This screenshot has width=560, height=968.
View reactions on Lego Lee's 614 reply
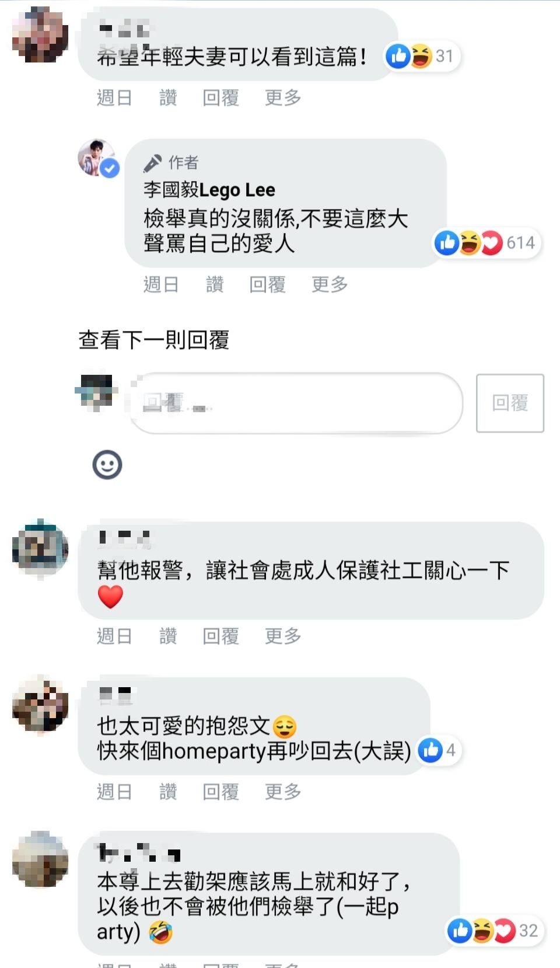tap(487, 243)
